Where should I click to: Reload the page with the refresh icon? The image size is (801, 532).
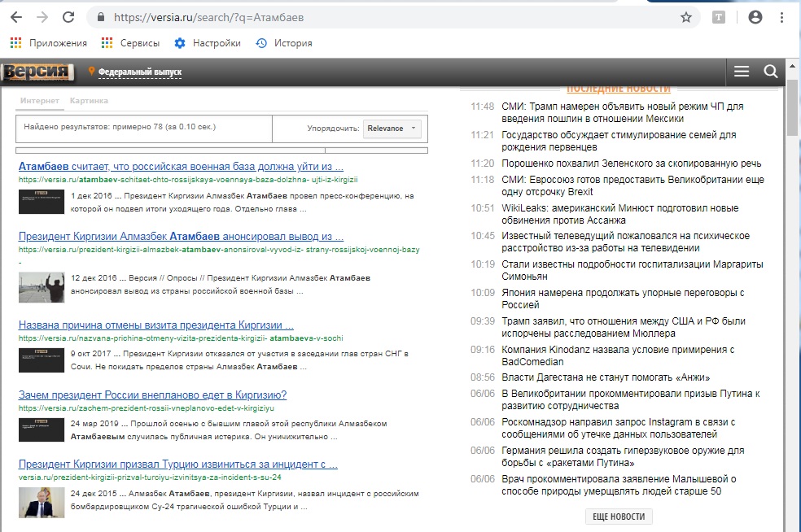click(68, 17)
